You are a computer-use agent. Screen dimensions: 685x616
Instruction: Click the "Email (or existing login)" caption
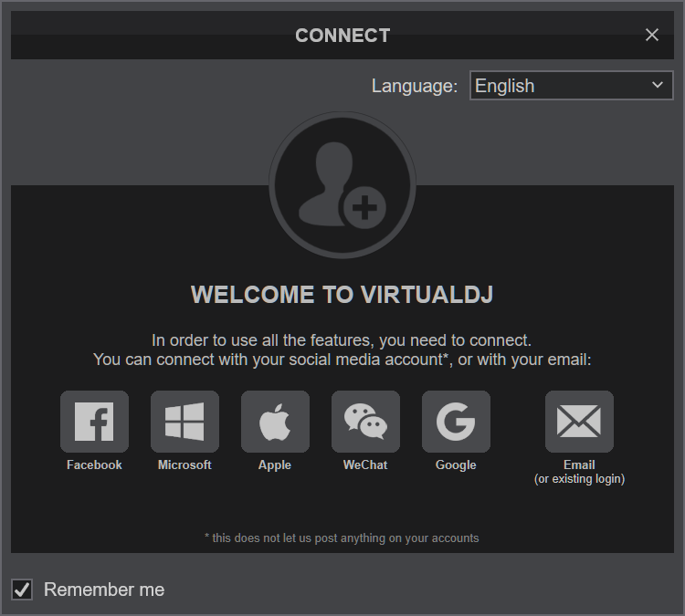tap(579, 472)
